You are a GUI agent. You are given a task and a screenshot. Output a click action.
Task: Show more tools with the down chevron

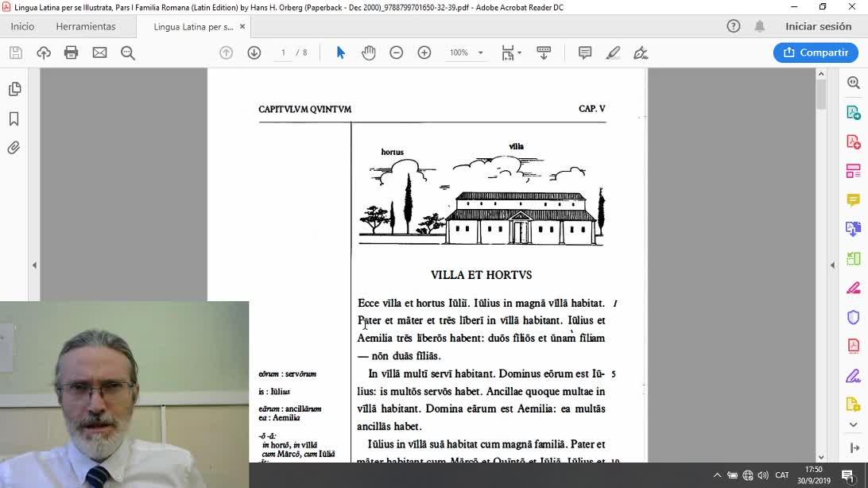853,425
